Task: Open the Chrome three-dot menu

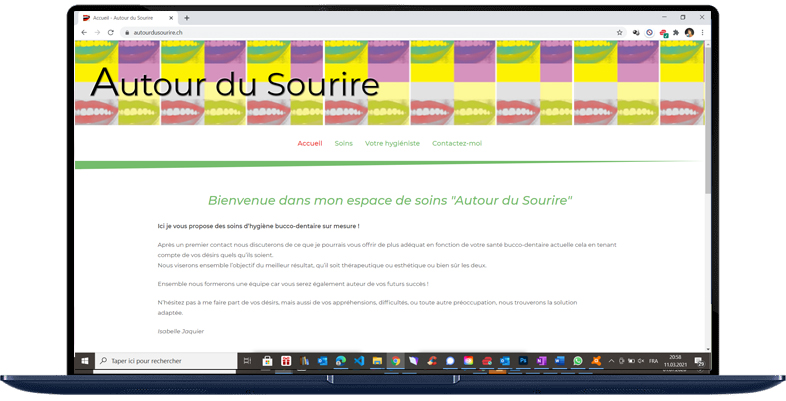Action: click(x=702, y=32)
